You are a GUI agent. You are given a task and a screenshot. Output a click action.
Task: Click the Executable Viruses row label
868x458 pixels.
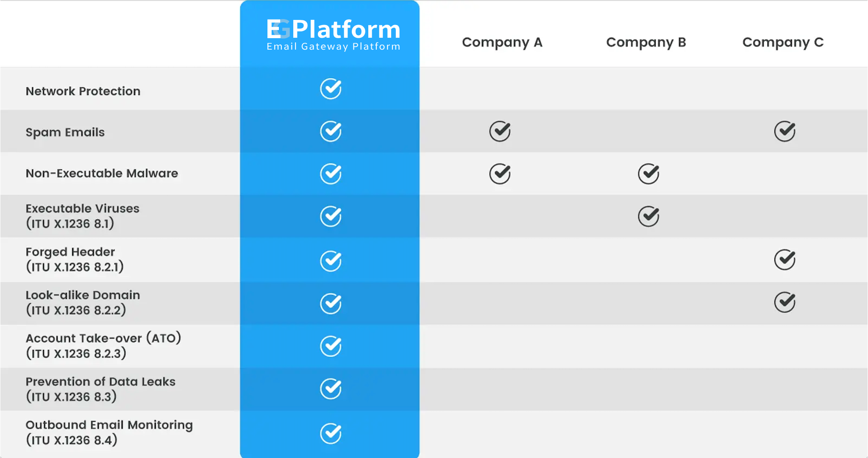click(x=83, y=216)
